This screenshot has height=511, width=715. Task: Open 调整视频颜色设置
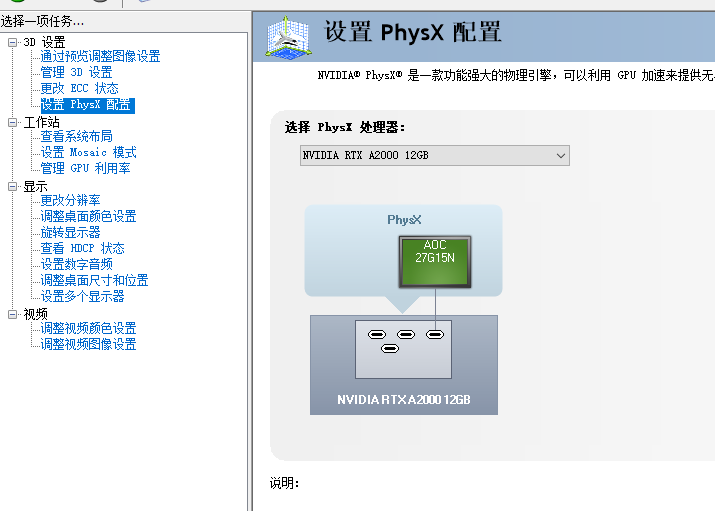pos(88,328)
